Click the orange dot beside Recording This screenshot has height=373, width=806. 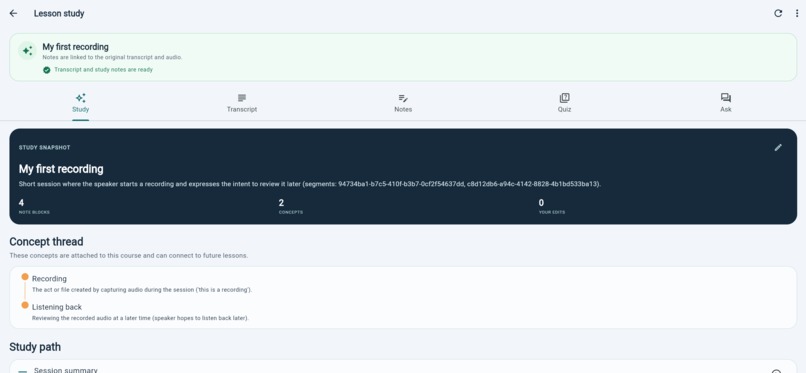click(25, 277)
